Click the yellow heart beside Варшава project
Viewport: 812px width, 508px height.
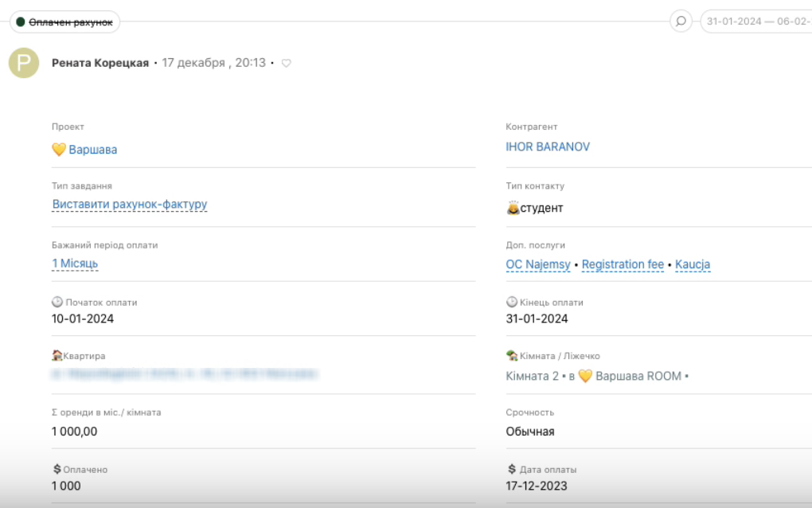pyautogui.click(x=59, y=150)
